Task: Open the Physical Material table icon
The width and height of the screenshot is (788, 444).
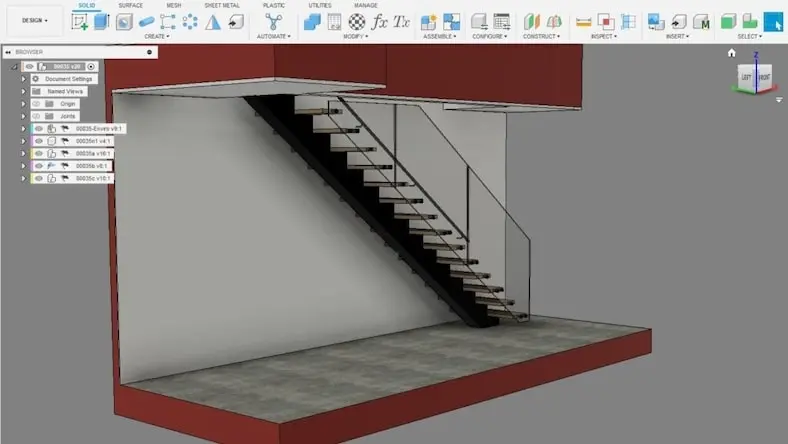Action: coord(334,22)
